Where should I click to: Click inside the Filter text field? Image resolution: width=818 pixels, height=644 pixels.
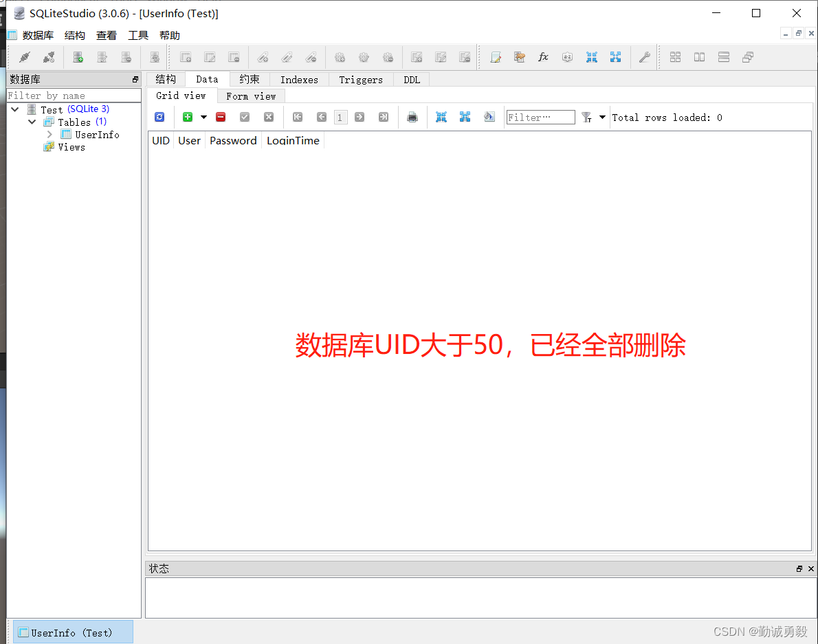click(x=540, y=117)
